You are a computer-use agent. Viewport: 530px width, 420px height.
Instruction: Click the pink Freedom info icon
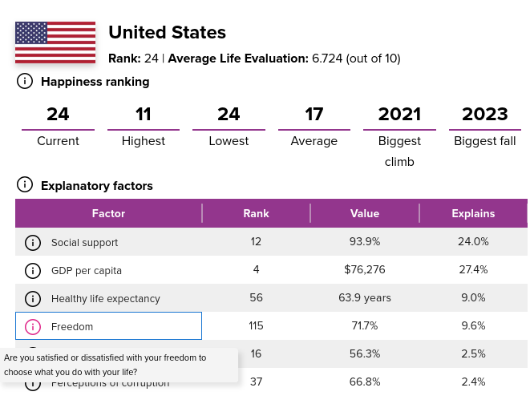coord(33,326)
